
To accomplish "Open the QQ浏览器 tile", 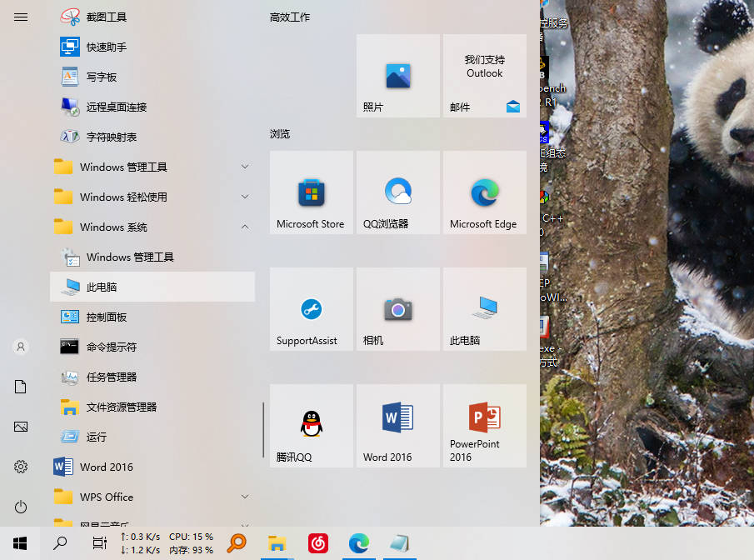I will (397, 192).
